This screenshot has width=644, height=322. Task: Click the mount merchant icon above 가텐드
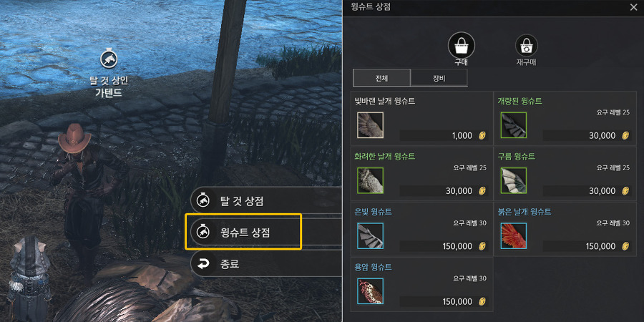109,59
